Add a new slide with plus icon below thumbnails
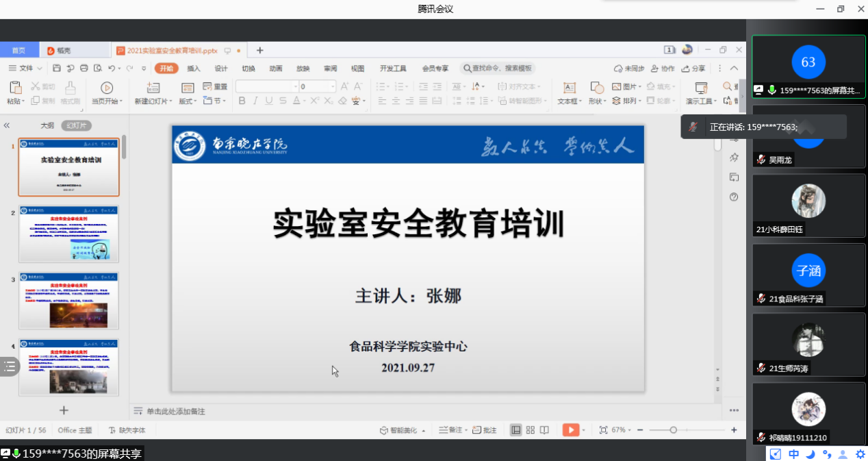 coord(64,410)
